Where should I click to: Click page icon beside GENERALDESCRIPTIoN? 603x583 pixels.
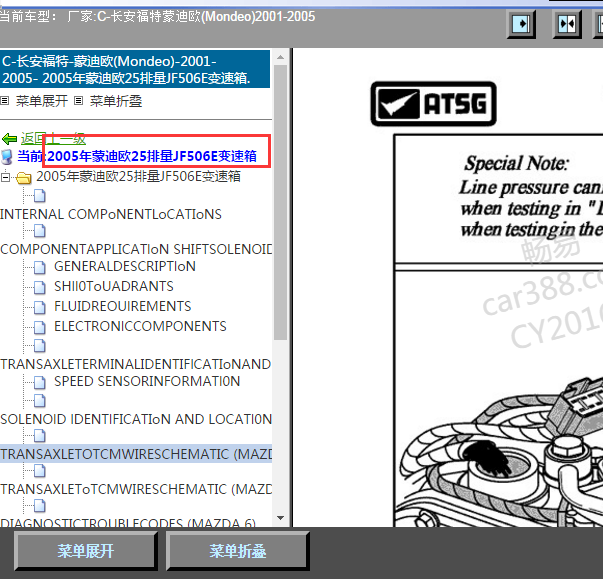(x=39, y=267)
